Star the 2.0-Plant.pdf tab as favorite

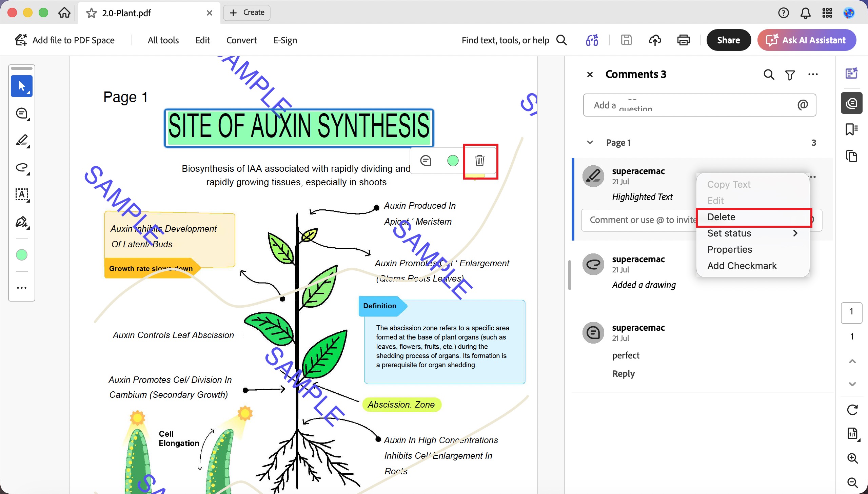(91, 13)
